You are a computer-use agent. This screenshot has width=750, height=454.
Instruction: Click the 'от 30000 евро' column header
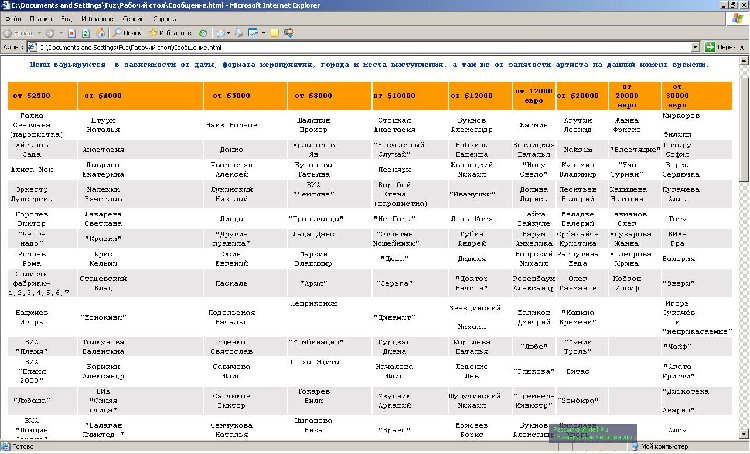(x=696, y=96)
